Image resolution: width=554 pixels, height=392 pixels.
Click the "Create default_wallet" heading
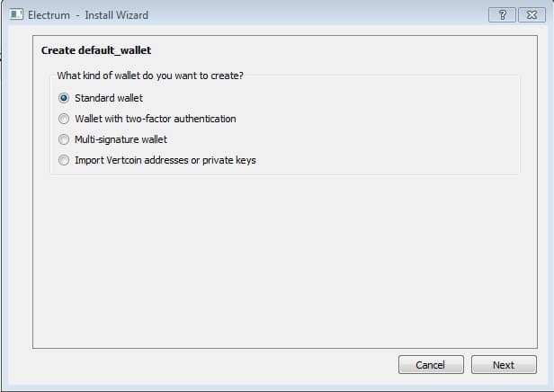point(96,50)
